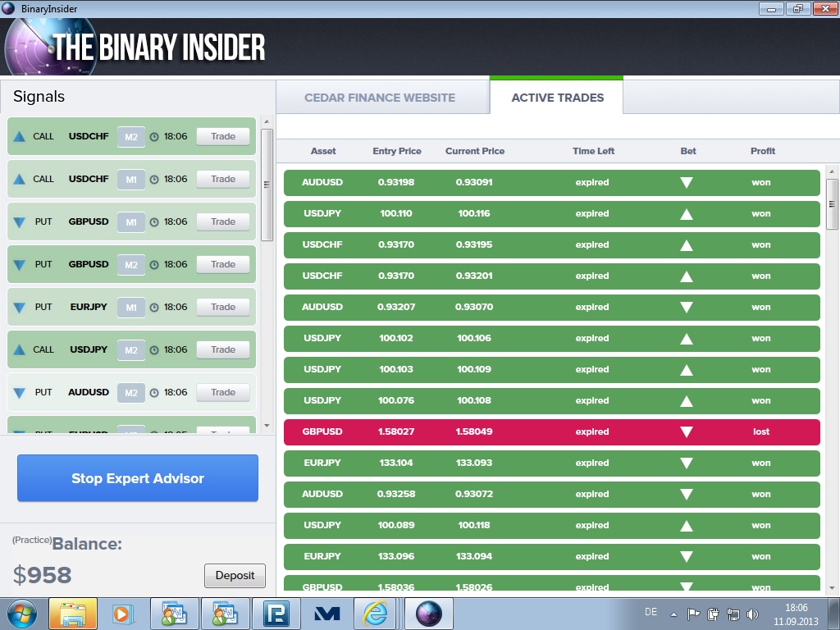Click Trade button for PUT GBPUSD M1
840x630 pixels.
[223, 221]
